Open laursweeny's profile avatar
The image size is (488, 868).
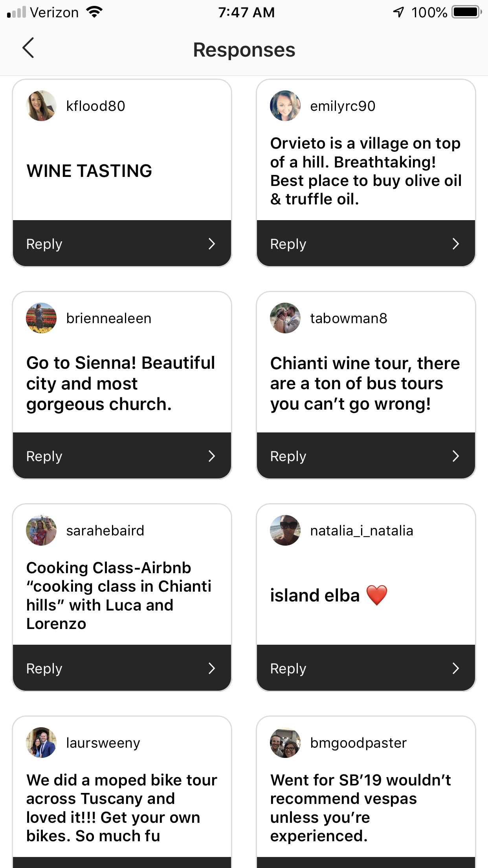coord(41,743)
